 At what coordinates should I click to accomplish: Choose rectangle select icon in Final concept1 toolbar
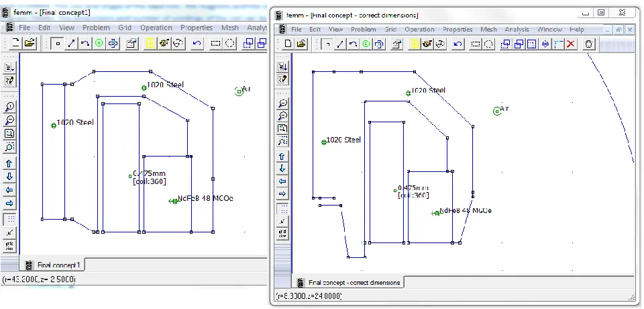(x=215, y=43)
